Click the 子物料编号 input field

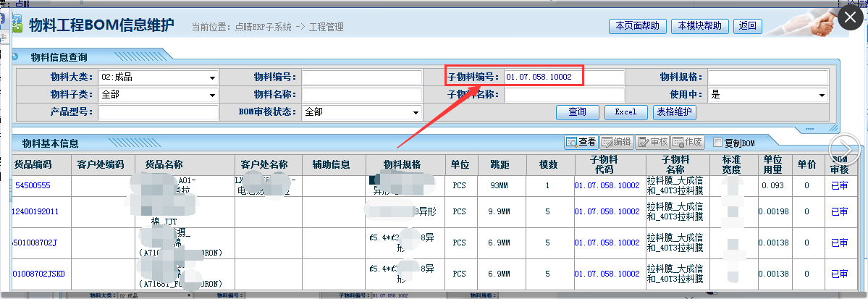[x=563, y=77]
